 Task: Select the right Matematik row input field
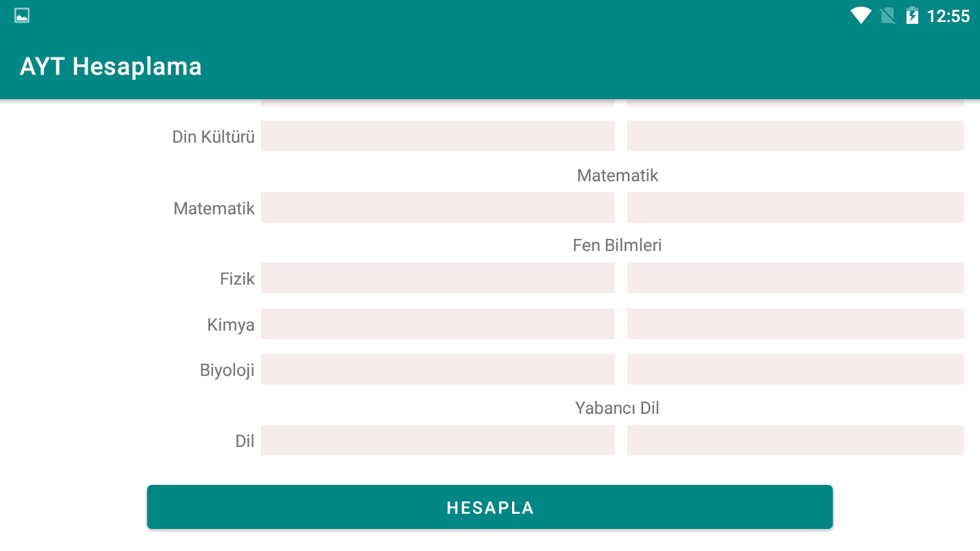coord(795,207)
